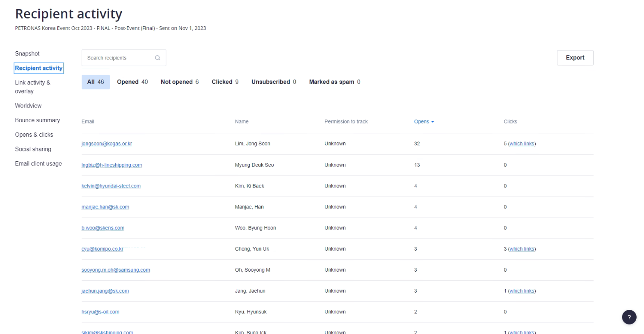Open the help question mark button
This screenshot has height=334, width=644.
click(x=629, y=317)
